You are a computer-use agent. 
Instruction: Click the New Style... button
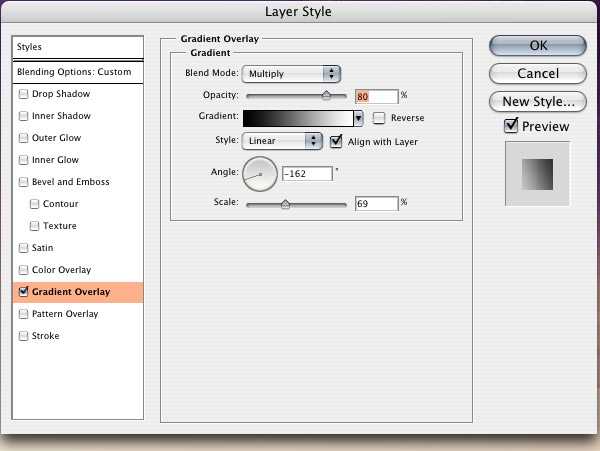pos(537,101)
